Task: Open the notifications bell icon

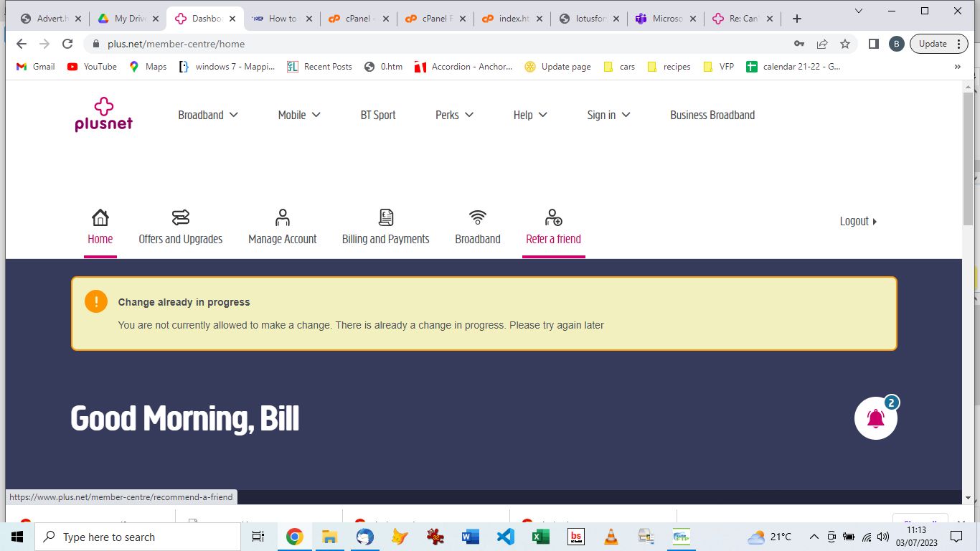Action: pyautogui.click(x=875, y=418)
